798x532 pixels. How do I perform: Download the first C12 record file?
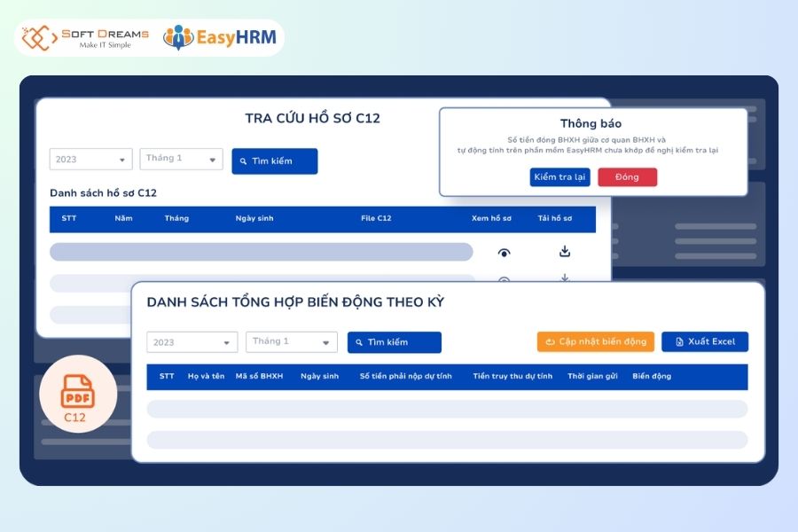click(565, 251)
